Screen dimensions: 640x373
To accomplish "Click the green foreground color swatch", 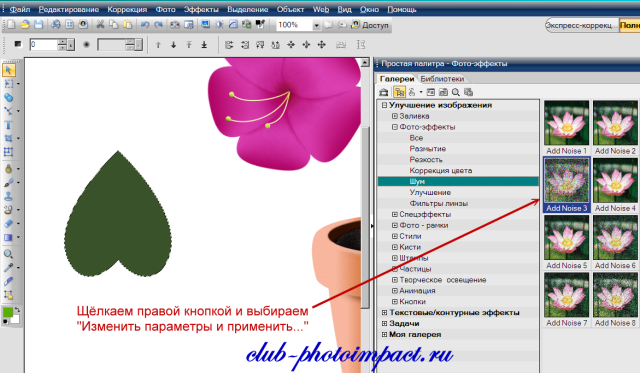I will (x=7, y=313).
